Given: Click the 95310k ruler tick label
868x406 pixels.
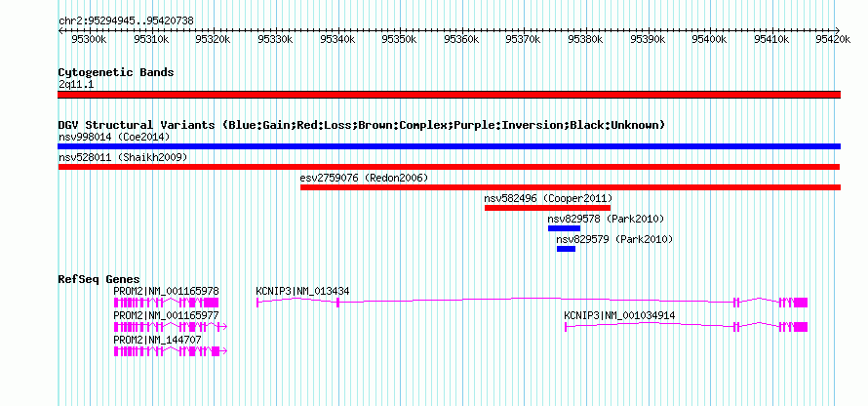Looking at the screenshot, I should [152, 40].
